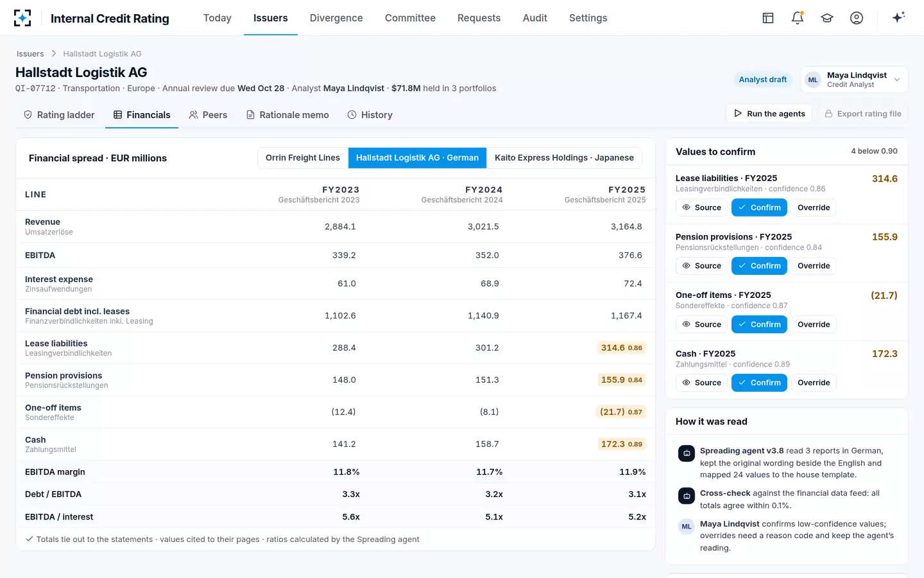View Source for One-off items FY2025

coord(701,324)
